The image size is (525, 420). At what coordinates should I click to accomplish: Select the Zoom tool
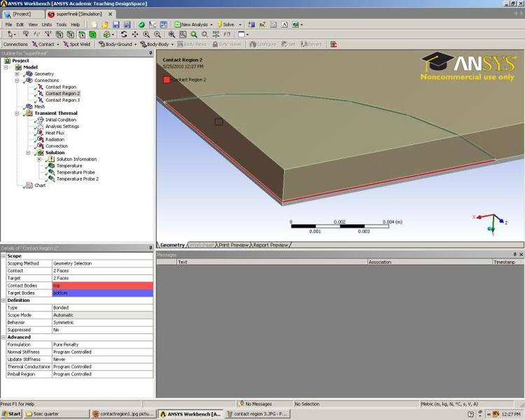click(146, 34)
